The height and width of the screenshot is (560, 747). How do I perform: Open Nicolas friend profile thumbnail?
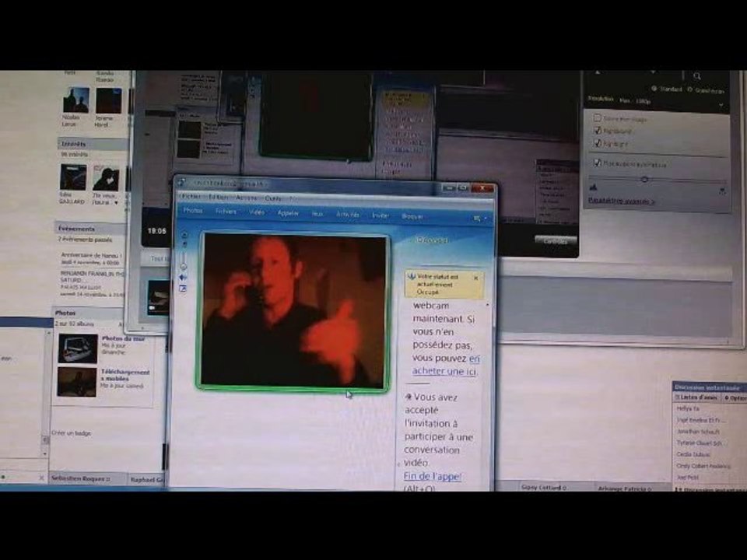(75, 100)
